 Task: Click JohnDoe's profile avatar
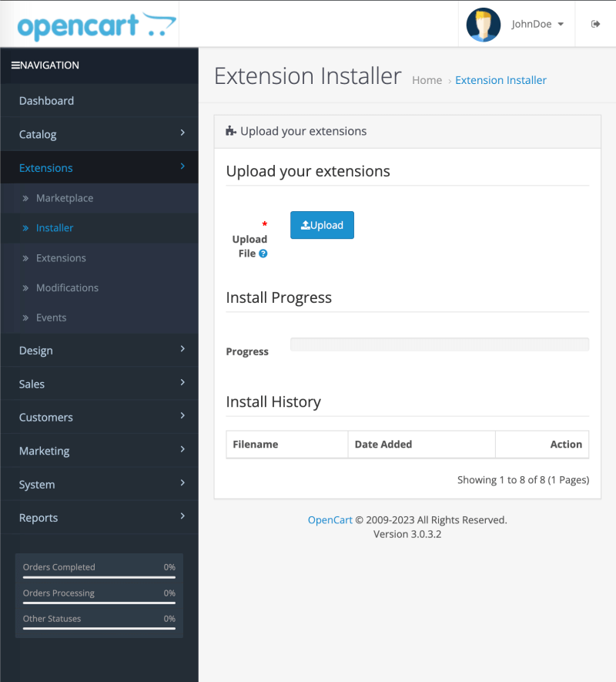point(483,25)
